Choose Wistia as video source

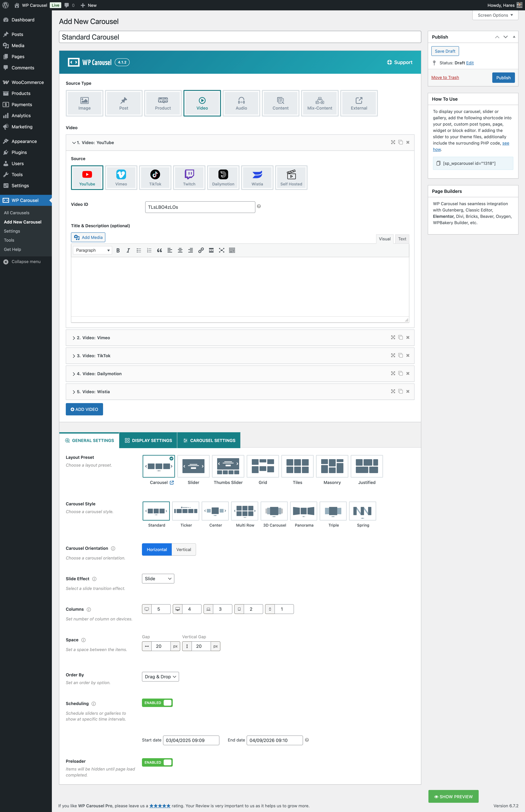tap(257, 178)
